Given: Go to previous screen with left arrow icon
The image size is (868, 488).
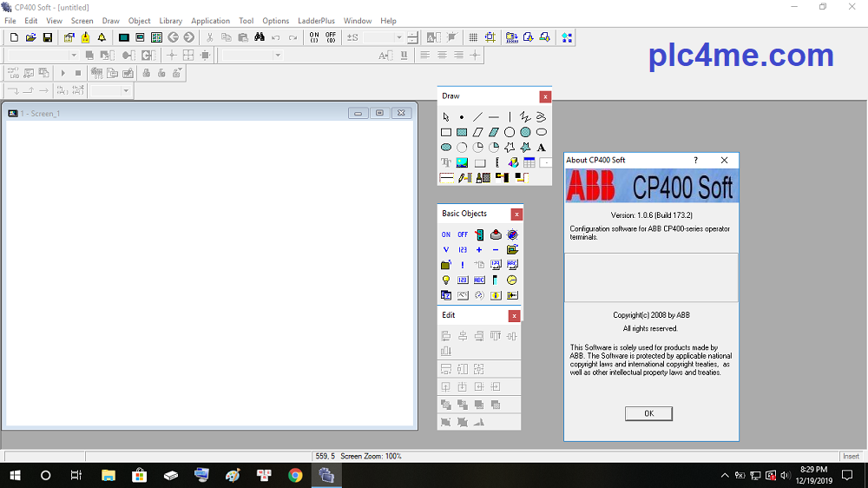Looking at the screenshot, I should 173,37.
